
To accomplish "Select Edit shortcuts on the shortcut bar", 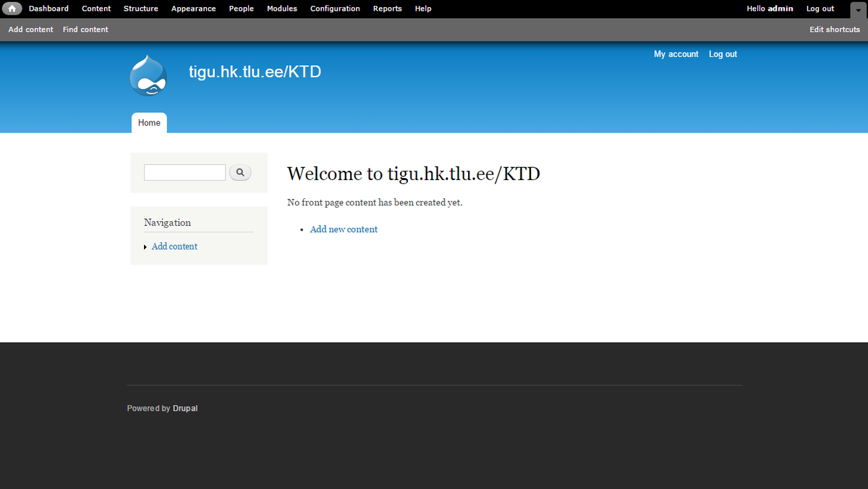I will coord(835,29).
